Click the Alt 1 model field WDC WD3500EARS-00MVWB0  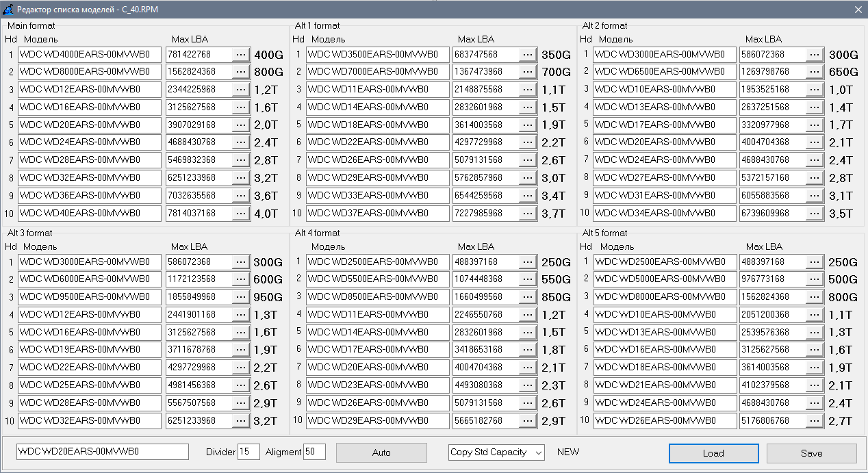pyautogui.click(x=378, y=54)
